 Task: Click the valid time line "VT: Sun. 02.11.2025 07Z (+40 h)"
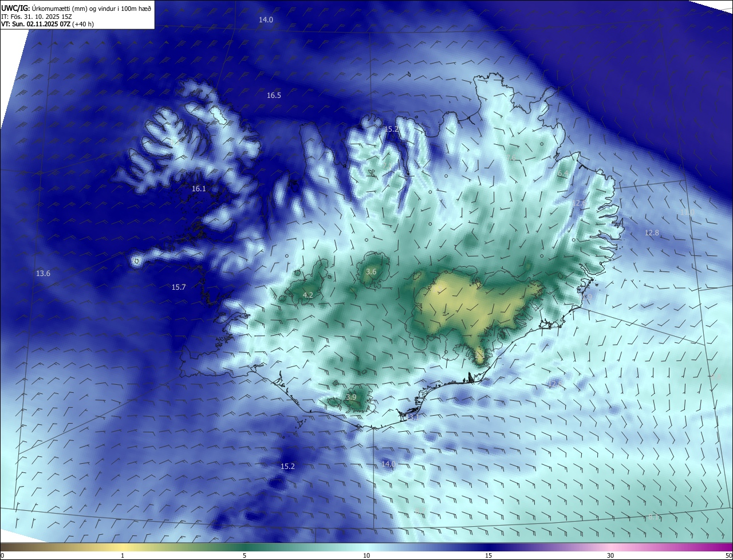(48, 24)
